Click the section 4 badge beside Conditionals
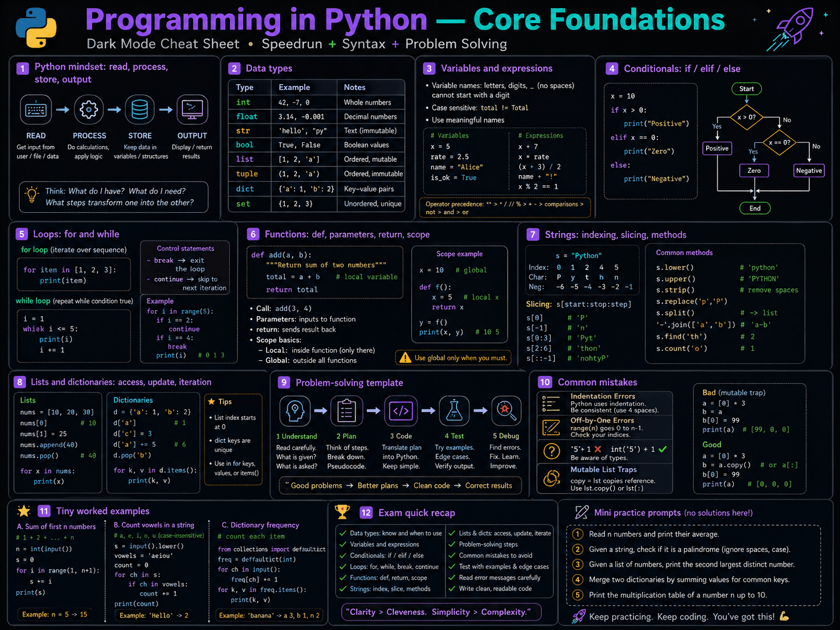This screenshot has width=840, height=630. point(611,68)
